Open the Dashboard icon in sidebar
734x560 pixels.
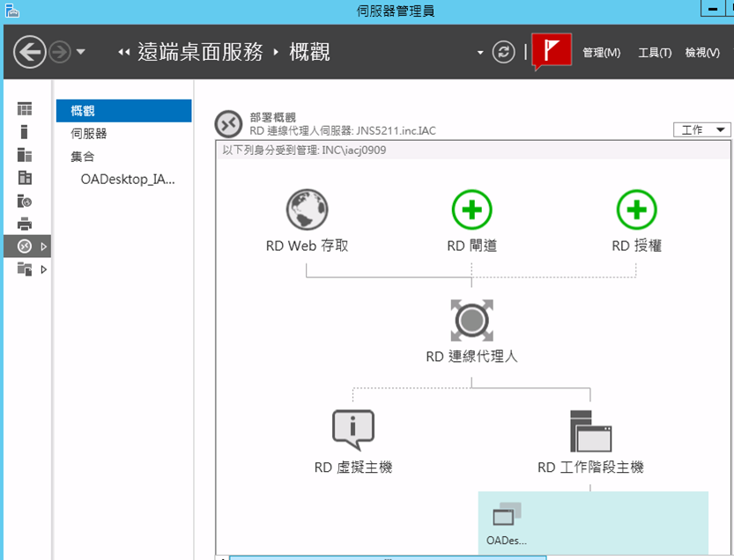(25, 109)
